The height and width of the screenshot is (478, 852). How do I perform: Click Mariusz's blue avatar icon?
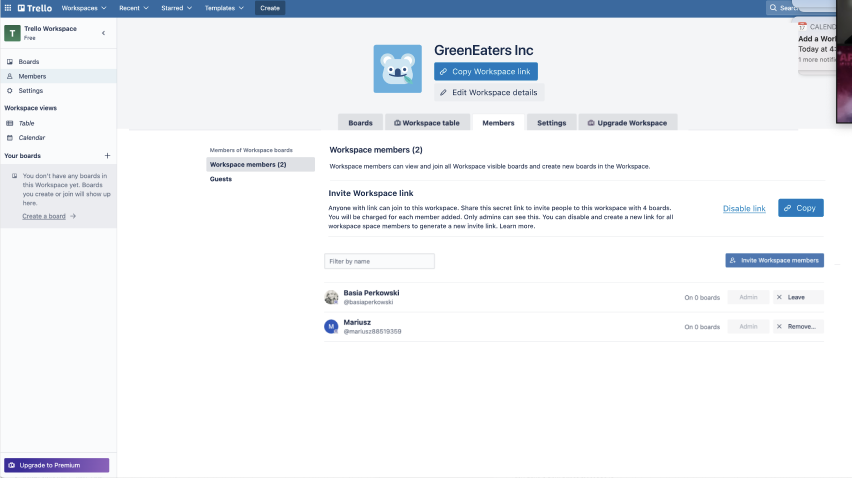point(332,327)
